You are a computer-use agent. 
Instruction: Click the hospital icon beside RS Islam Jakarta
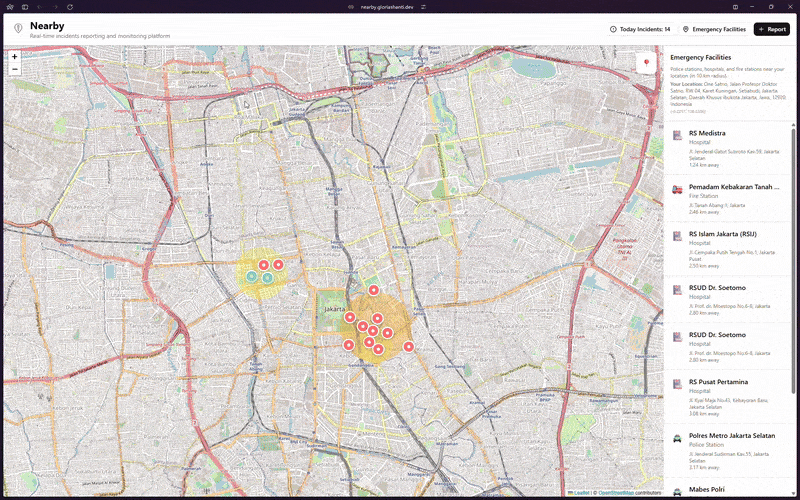[677, 236]
